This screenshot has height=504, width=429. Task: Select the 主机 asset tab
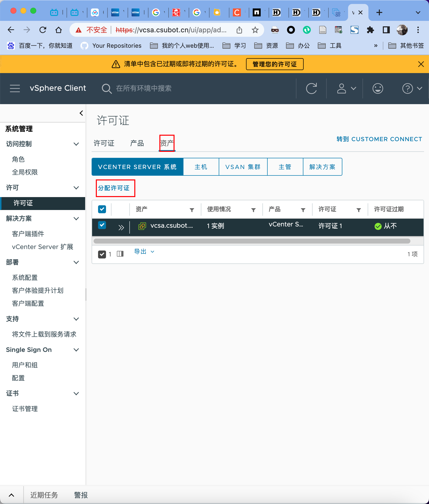201,167
